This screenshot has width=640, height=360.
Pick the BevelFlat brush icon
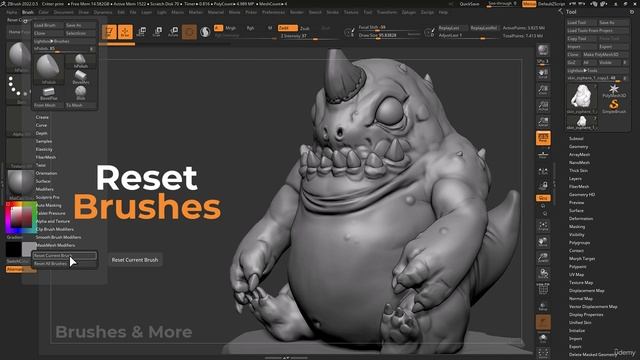[x=49, y=93]
